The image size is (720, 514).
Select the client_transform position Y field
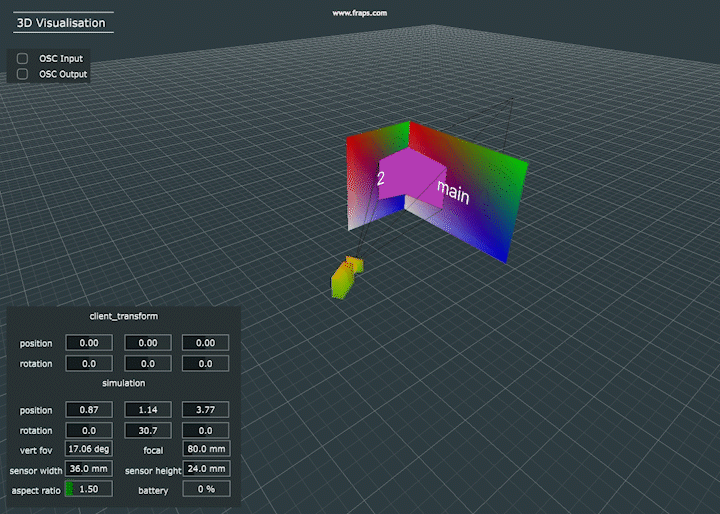click(148, 343)
